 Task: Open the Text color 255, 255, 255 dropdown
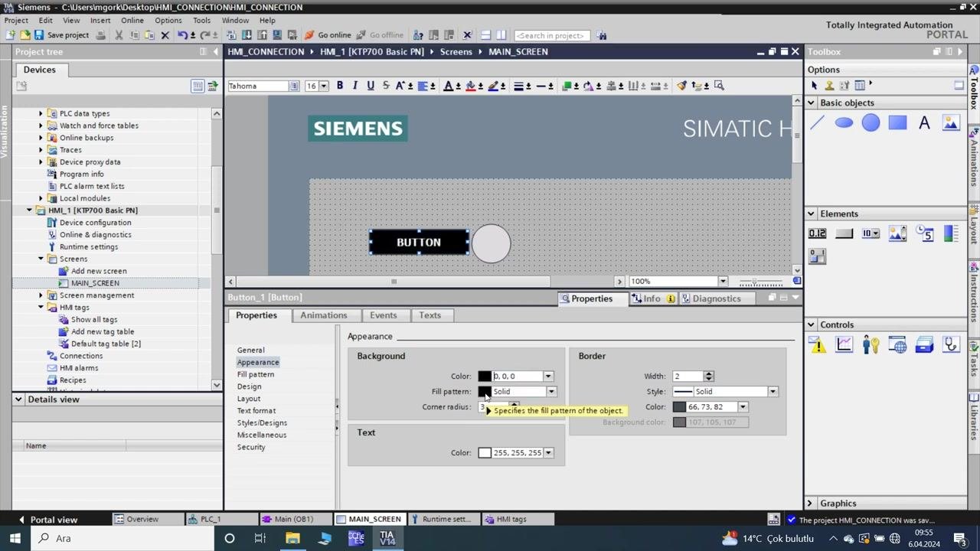[548, 452]
